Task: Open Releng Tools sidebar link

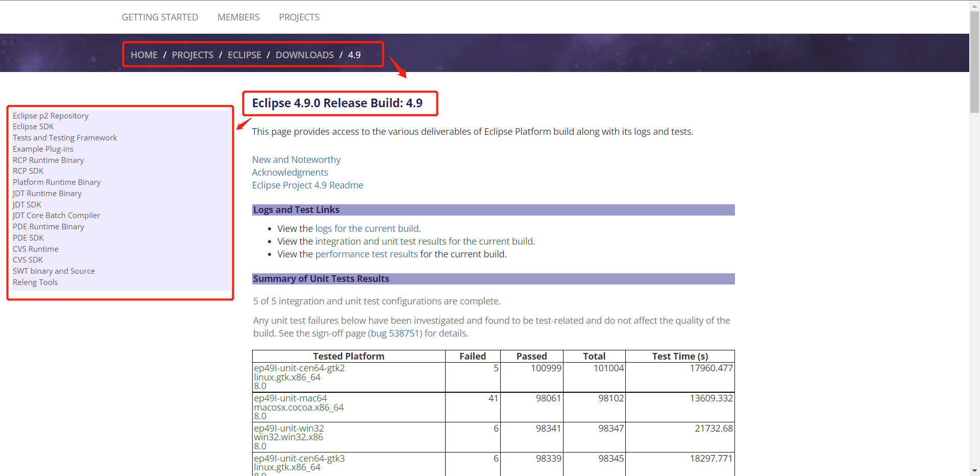Action: (35, 282)
